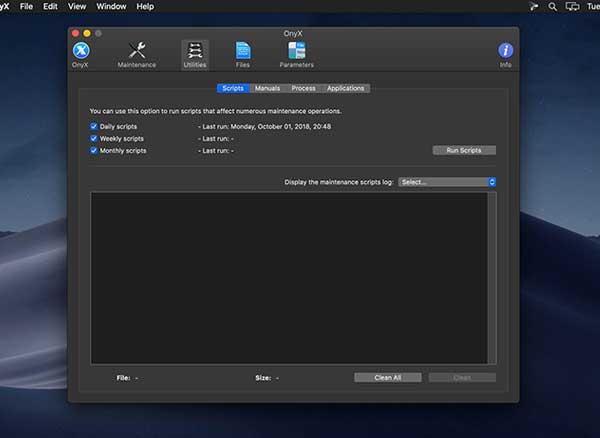
Task: Toggle the Daily scripts checkbox
Action: [94, 126]
